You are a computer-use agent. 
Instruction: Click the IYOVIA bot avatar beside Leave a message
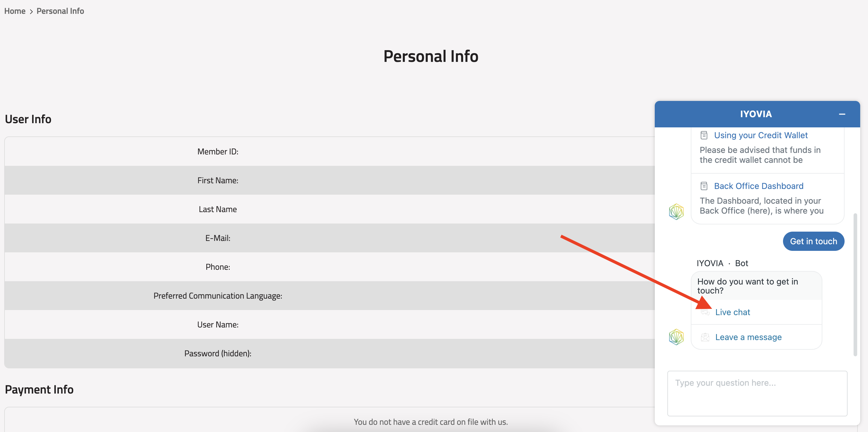pos(676,337)
